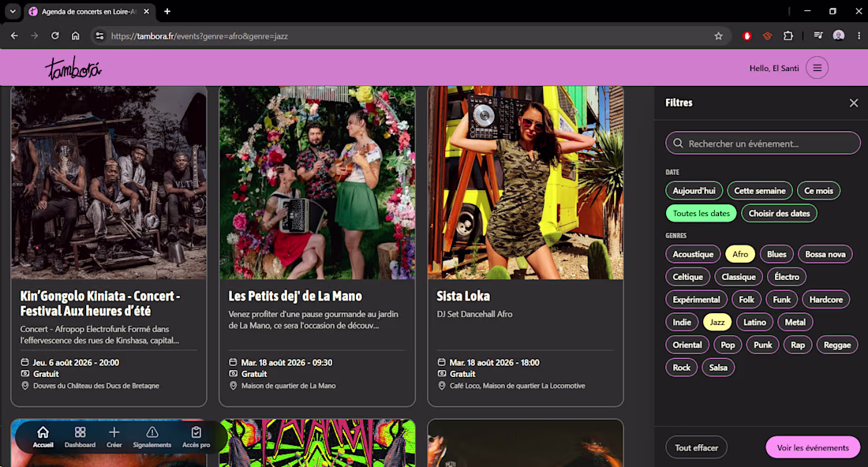Enable the Celtique genre filter
This screenshot has width=868, height=467.
point(687,277)
